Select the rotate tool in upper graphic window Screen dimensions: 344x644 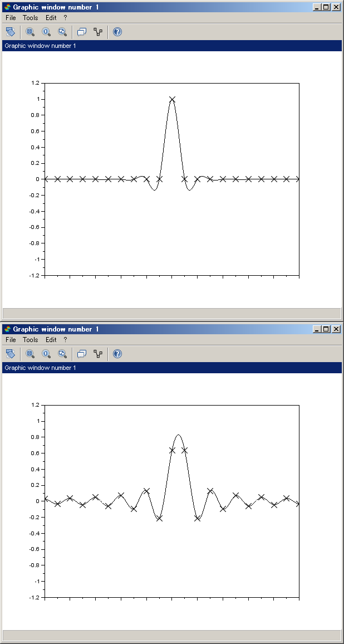point(11,32)
